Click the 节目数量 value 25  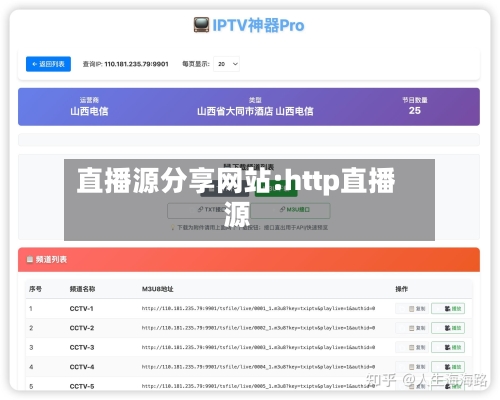tap(415, 111)
